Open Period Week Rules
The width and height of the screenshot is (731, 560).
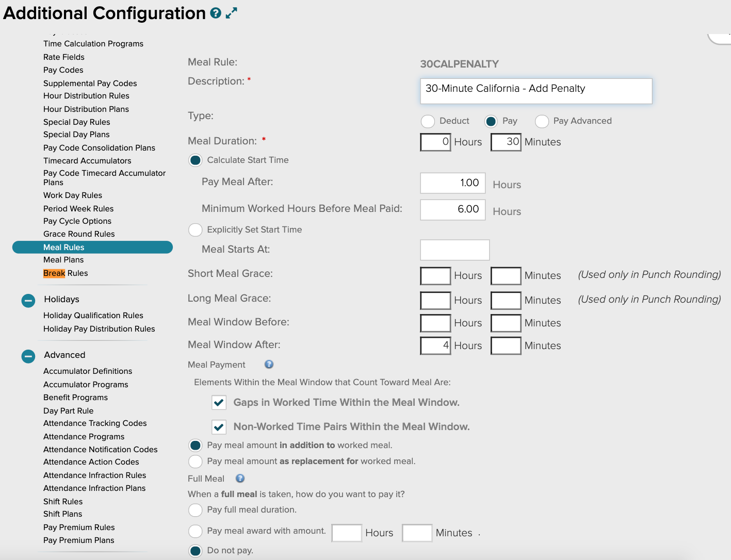[78, 209]
